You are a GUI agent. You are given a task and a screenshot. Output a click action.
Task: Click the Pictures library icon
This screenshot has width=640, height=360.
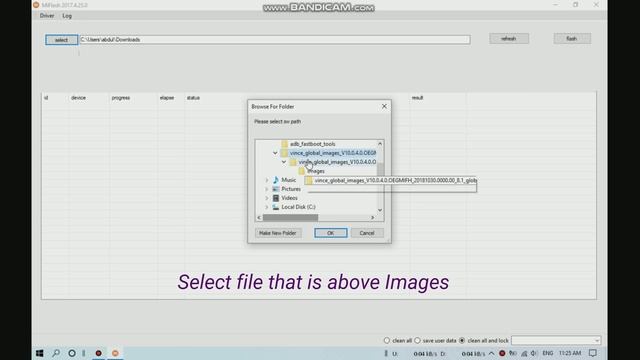coord(276,189)
